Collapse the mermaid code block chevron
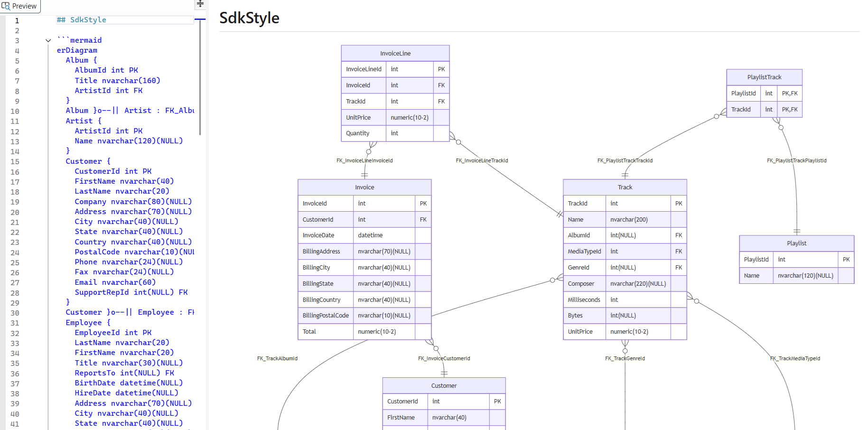This screenshot has height=430, width=868. (x=48, y=40)
